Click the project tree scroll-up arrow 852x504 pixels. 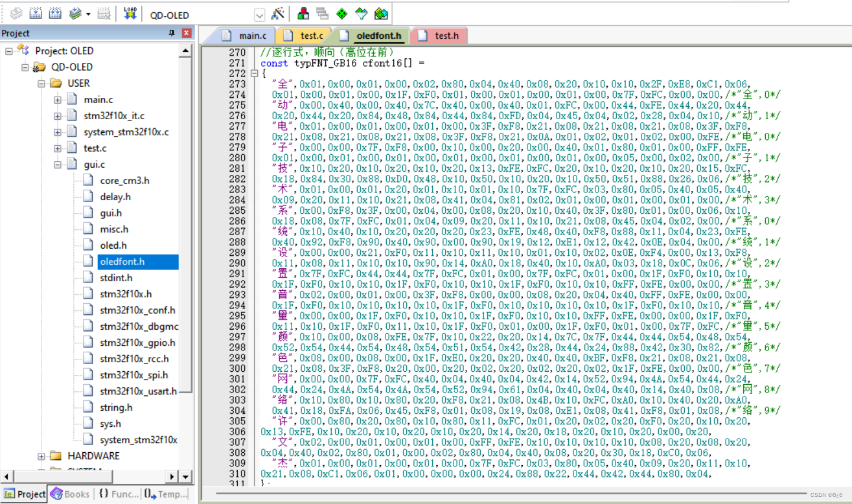(185, 50)
